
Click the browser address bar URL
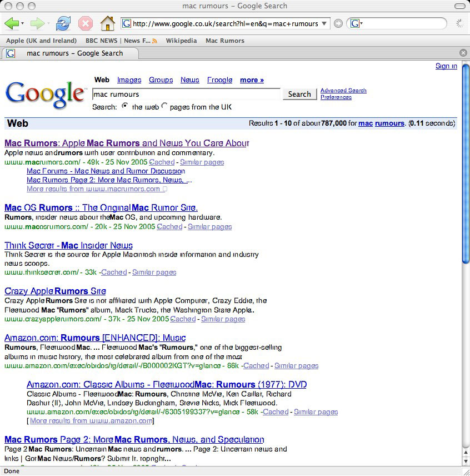[x=225, y=23]
